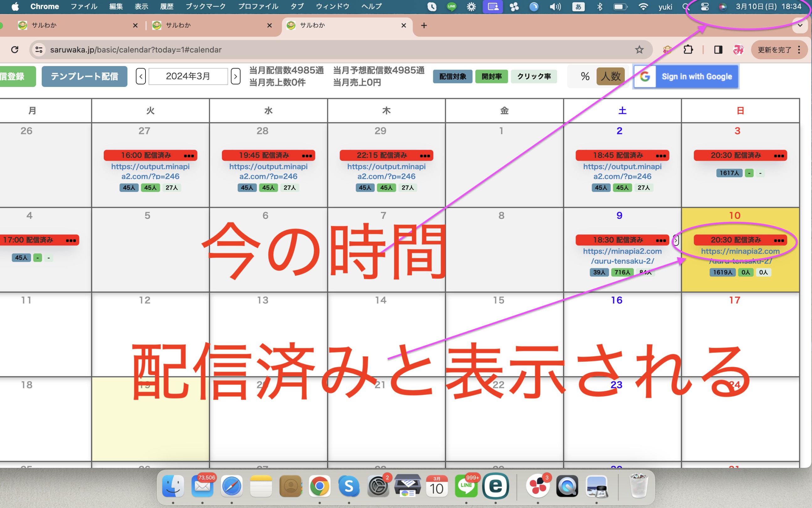This screenshot has height=508, width=812.
Task: Open options dots on 16:00 配信済み entry
Action: pos(189,156)
